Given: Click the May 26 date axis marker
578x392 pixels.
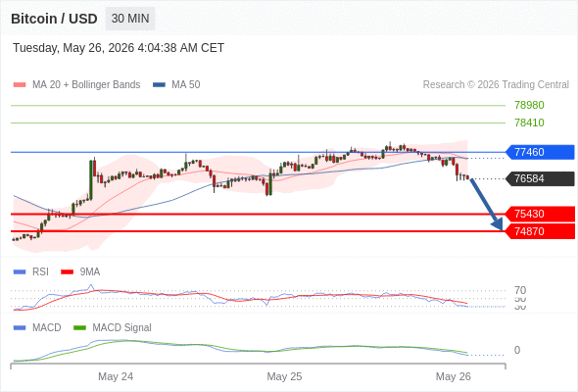Looking at the screenshot, I should point(453,376).
